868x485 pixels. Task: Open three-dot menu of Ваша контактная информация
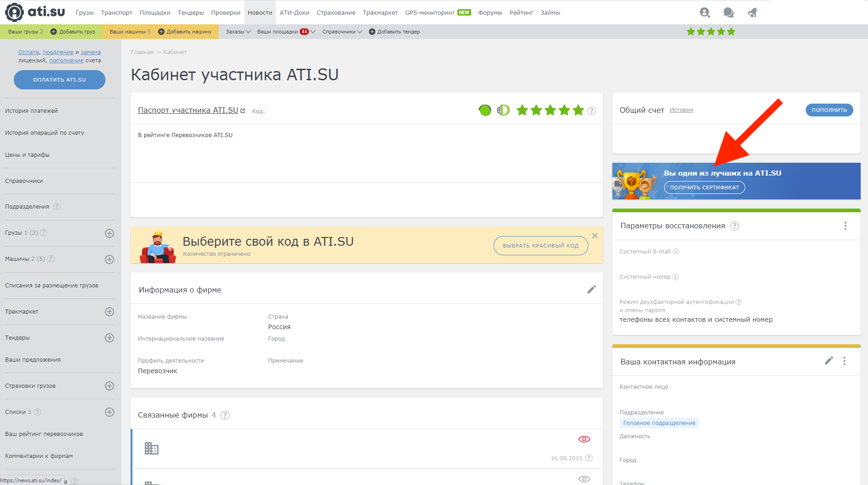[x=844, y=361]
